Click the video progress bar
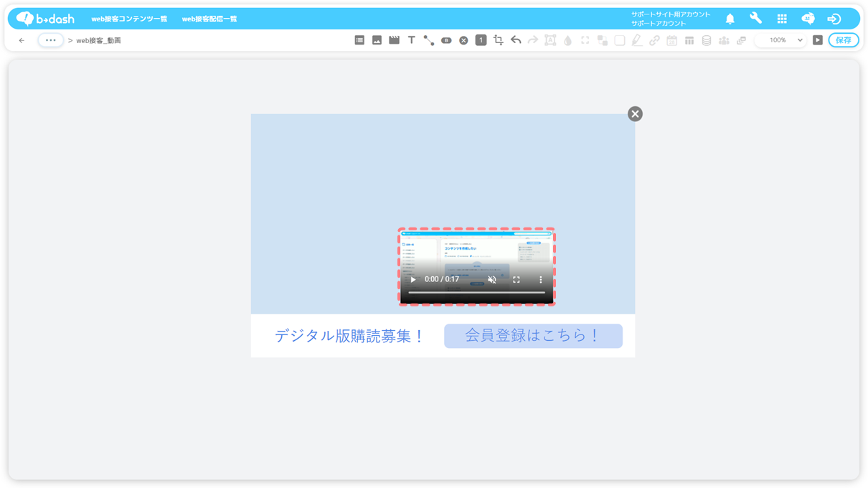Image resolution: width=868 pixels, height=488 pixels. tap(477, 293)
